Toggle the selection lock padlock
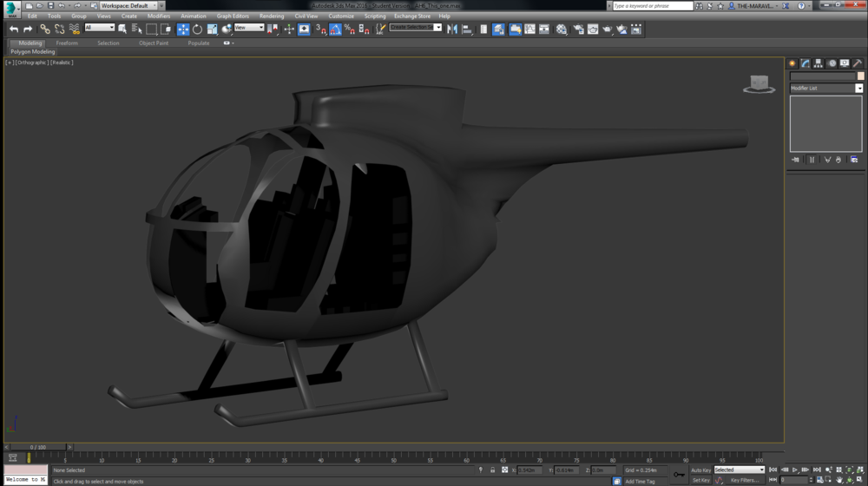This screenshot has height=486, width=868. pos(493,470)
